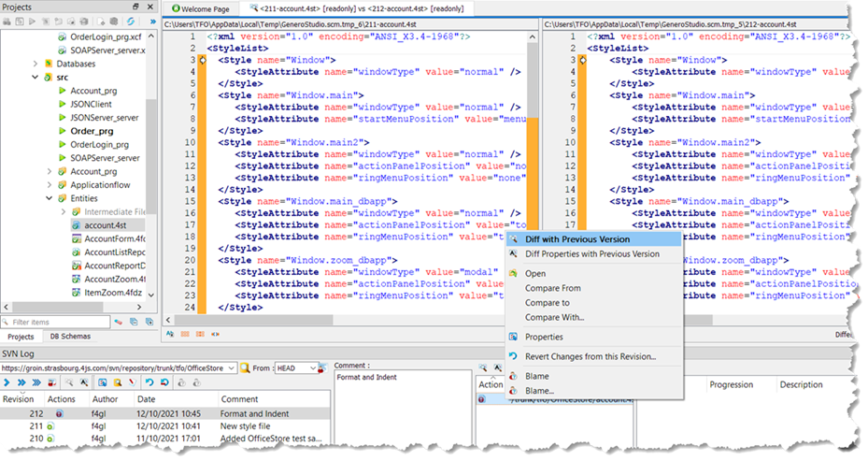
Task: Click the blue revert arrow icon in SVN toolbar
Action: [x=149, y=382]
